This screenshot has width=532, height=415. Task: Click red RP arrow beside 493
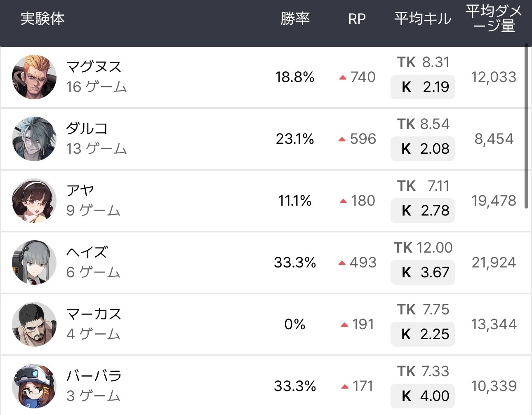[341, 263]
